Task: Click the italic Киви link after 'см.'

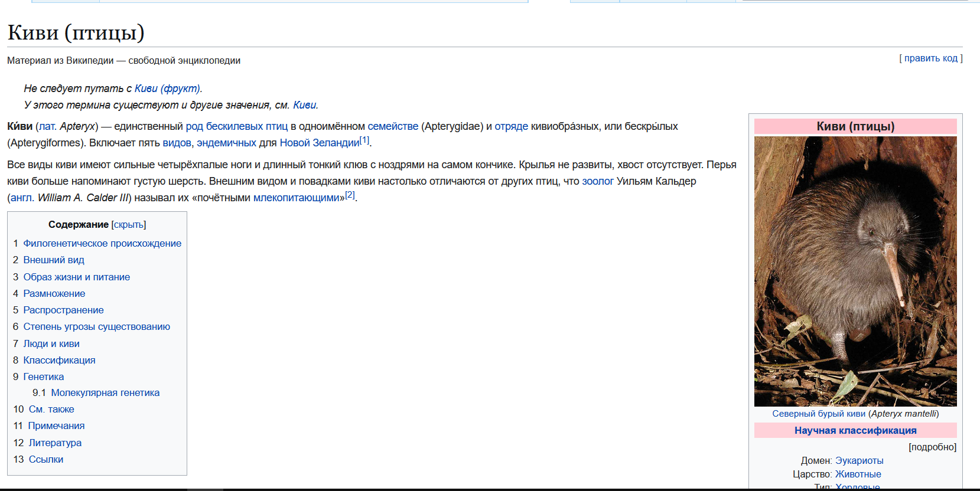Action: click(x=304, y=105)
